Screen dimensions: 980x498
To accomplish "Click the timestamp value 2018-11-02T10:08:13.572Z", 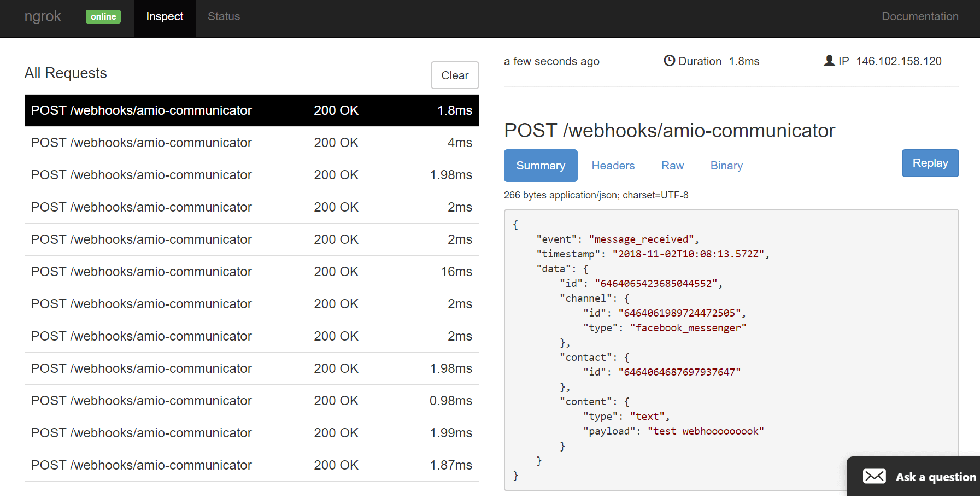I will tap(688, 254).
